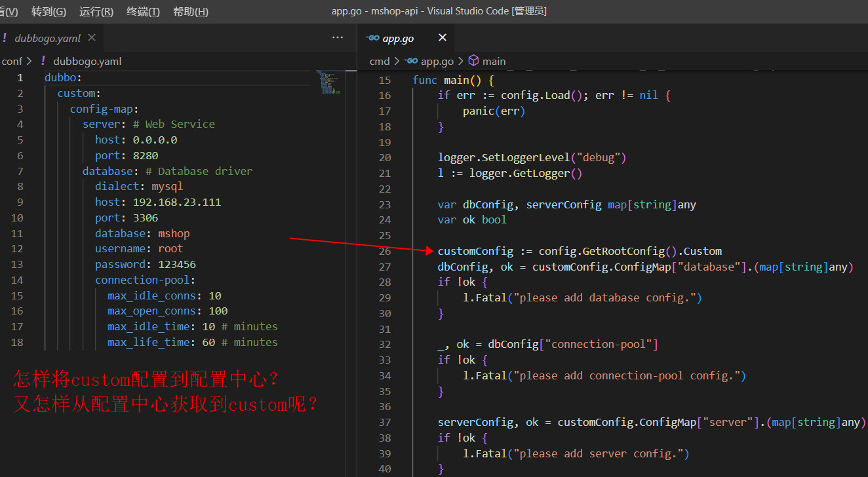Select the app.go breadcrumb item
868x477 pixels.
pyautogui.click(x=437, y=61)
